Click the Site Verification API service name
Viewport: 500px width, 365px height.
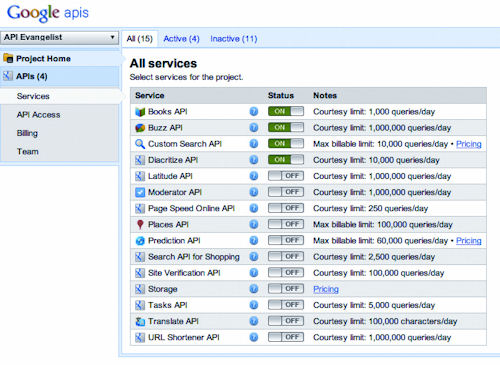(184, 273)
